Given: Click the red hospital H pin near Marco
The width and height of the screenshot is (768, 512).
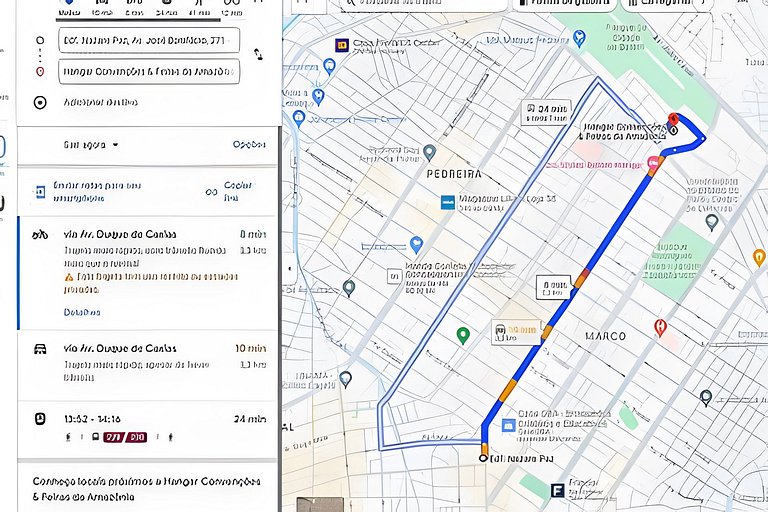Looking at the screenshot, I should 660,327.
